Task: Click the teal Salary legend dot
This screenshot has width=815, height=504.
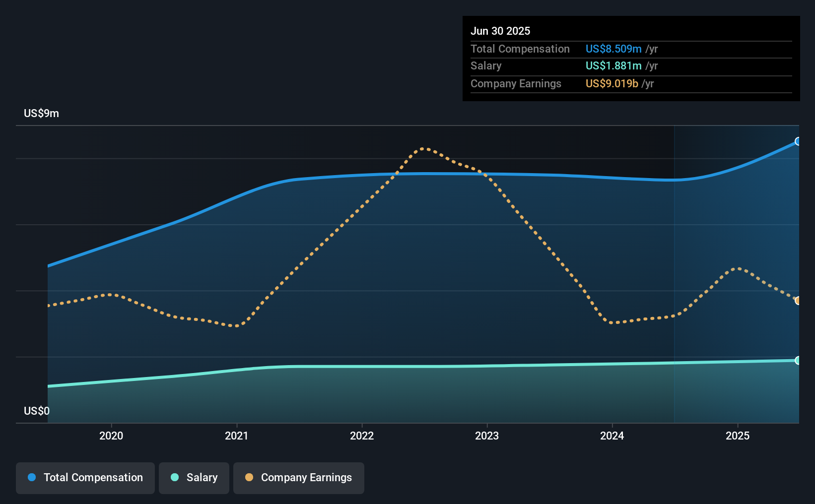Action: 175,477
